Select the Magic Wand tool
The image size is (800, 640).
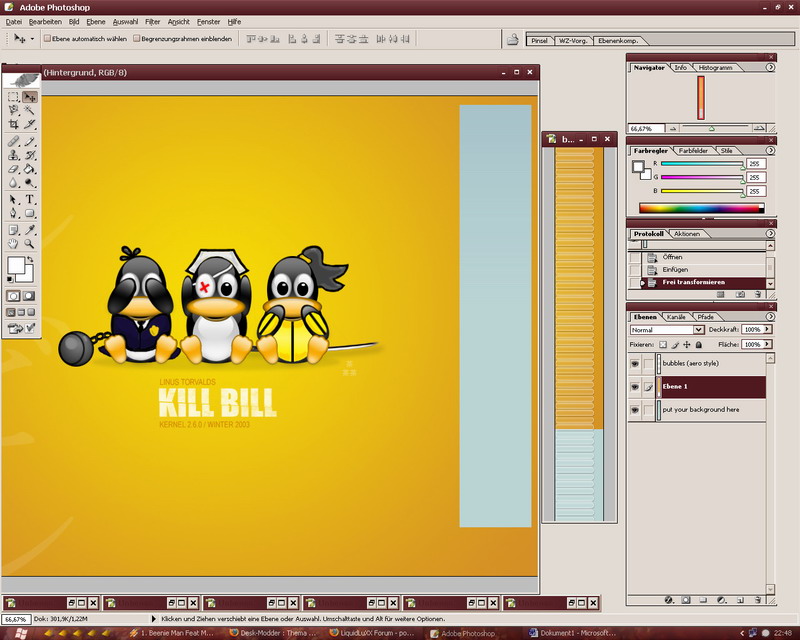click(x=30, y=110)
